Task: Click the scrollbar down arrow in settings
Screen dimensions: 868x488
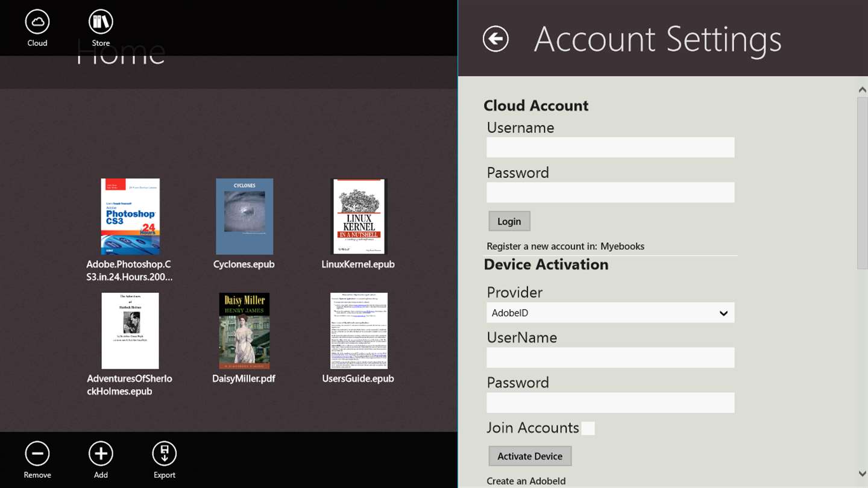Action: point(862,474)
